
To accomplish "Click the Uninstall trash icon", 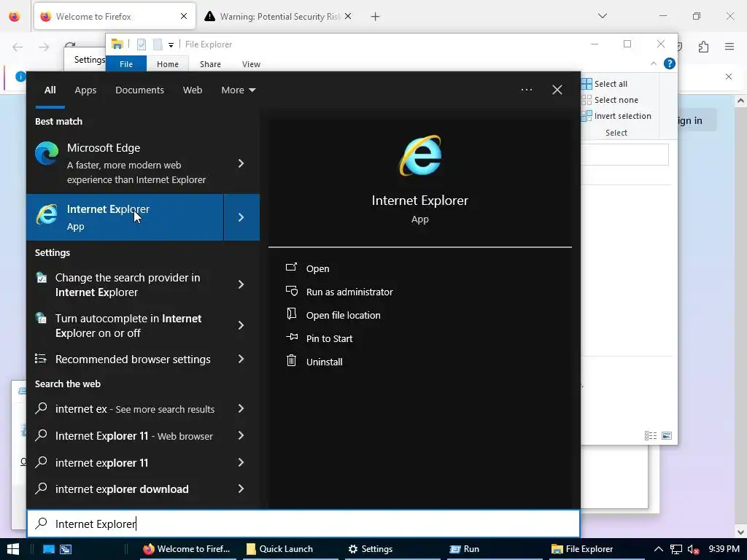I will click(291, 361).
